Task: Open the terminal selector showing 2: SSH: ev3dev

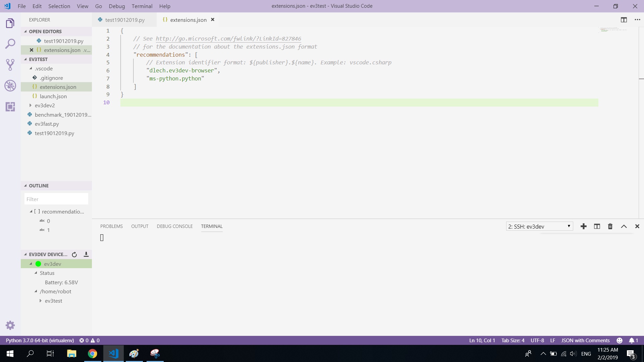Action: pyautogui.click(x=538, y=226)
